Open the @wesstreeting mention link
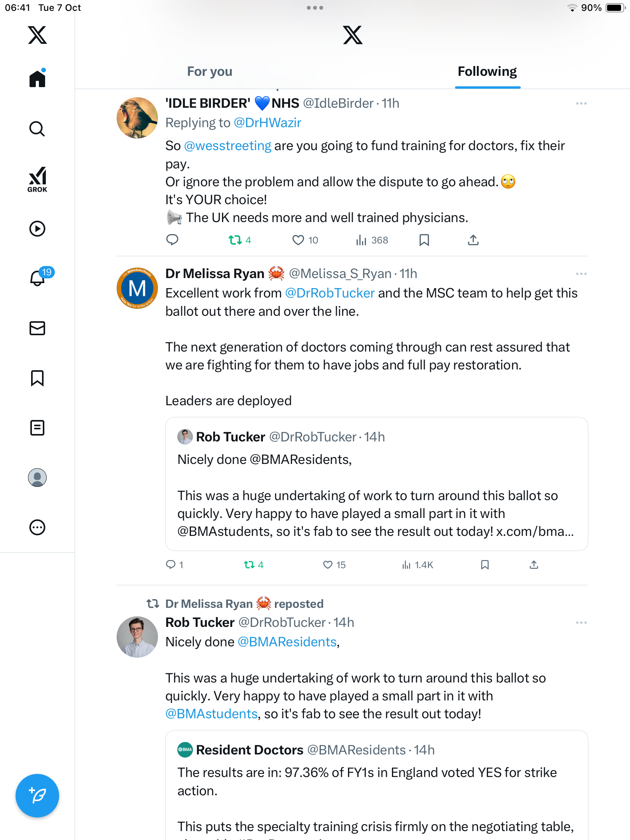630x840 pixels. coord(227,146)
